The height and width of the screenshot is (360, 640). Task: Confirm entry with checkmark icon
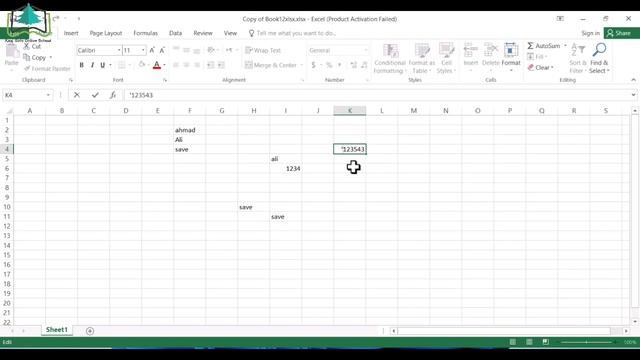[95, 95]
